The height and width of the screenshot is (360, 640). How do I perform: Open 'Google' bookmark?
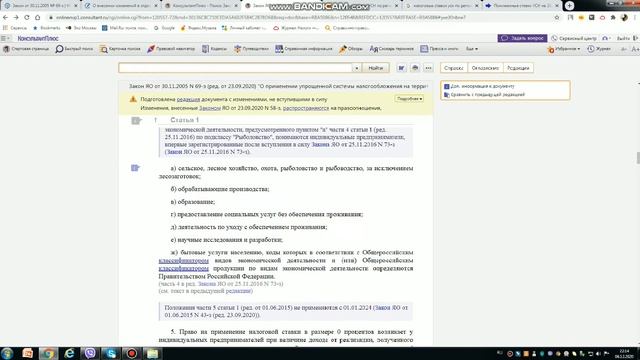[164, 28]
